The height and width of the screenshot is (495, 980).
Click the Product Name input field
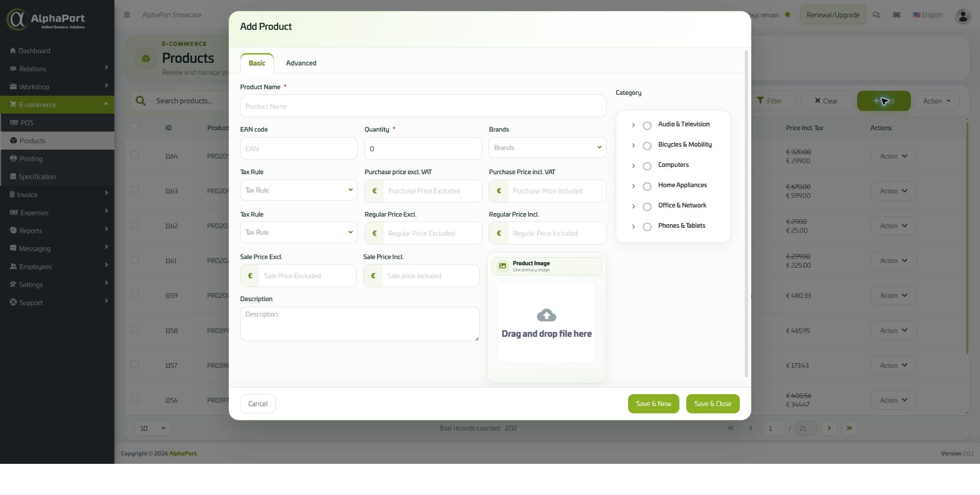click(x=423, y=106)
